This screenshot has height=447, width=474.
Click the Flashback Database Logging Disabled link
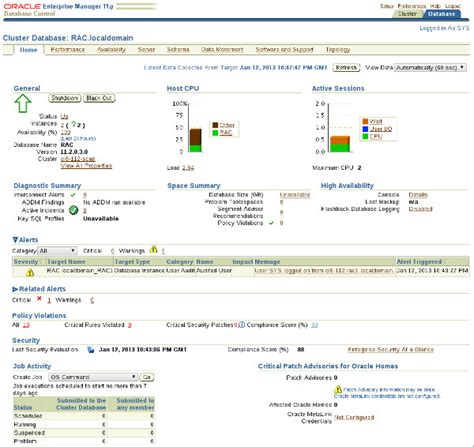420,209
